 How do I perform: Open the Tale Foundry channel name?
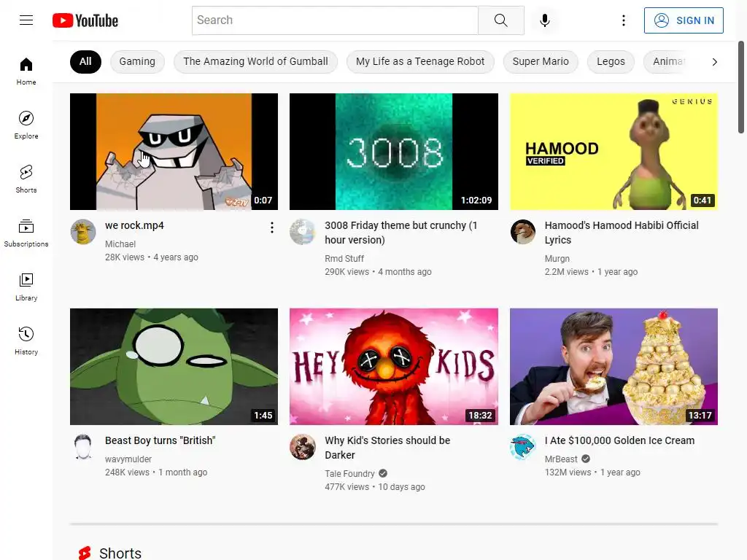(x=349, y=474)
